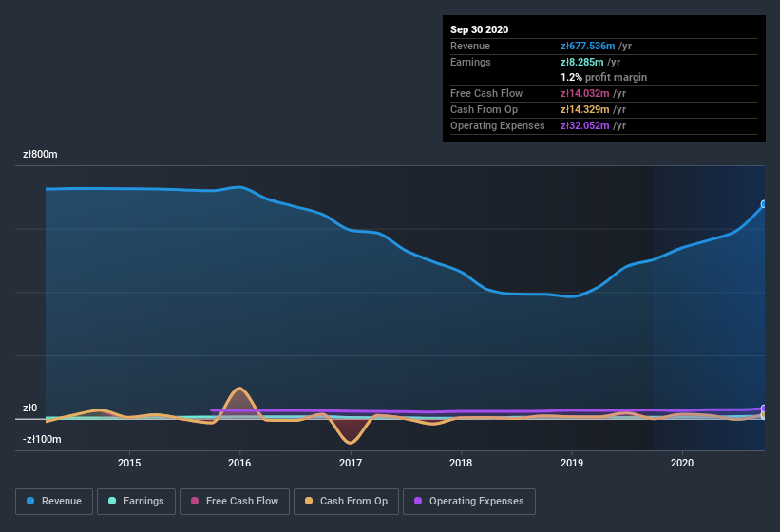
Task: Click the -zł100m y-axis label
Action: tap(42, 439)
